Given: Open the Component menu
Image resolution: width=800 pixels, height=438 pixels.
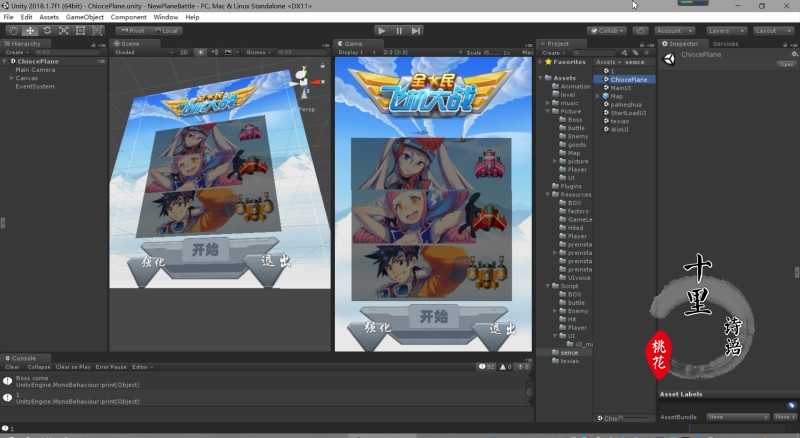Looking at the screenshot, I should coord(128,17).
